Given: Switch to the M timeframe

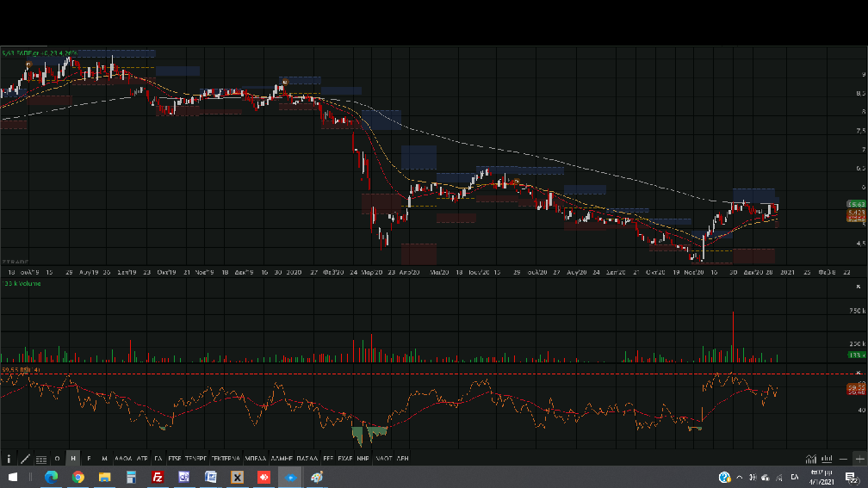Looking at the screenshot, I should (104, 459).
